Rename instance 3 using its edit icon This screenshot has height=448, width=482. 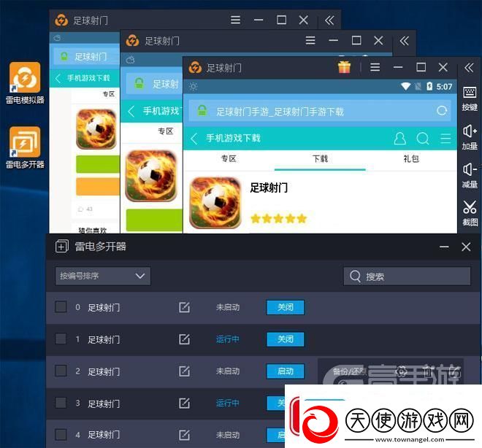click(184, 403)
